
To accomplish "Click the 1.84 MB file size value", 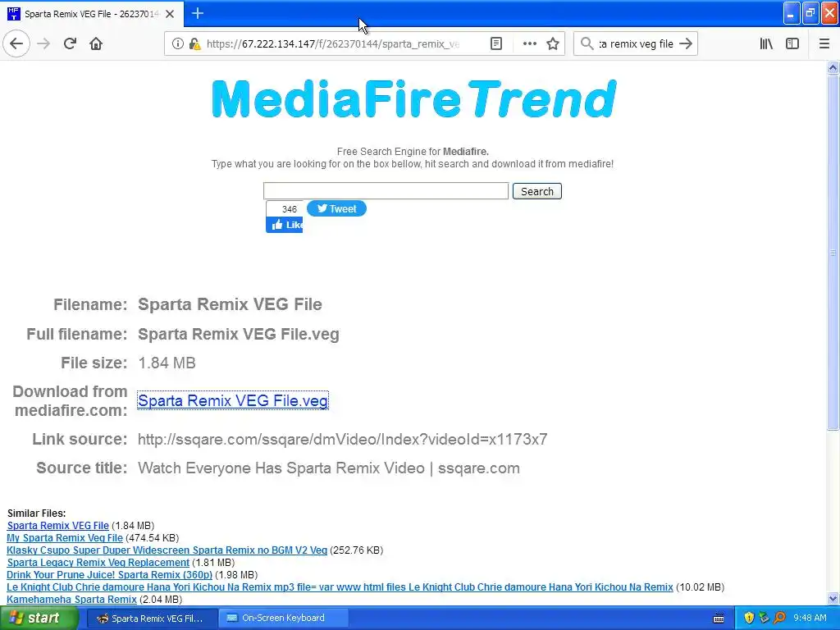I will [167, 363].
